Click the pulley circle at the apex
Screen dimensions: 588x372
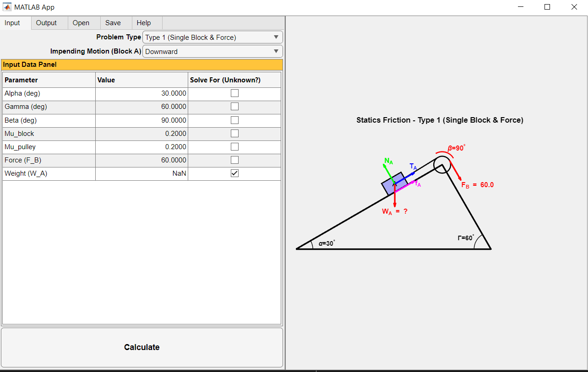(x=441, y=166)
